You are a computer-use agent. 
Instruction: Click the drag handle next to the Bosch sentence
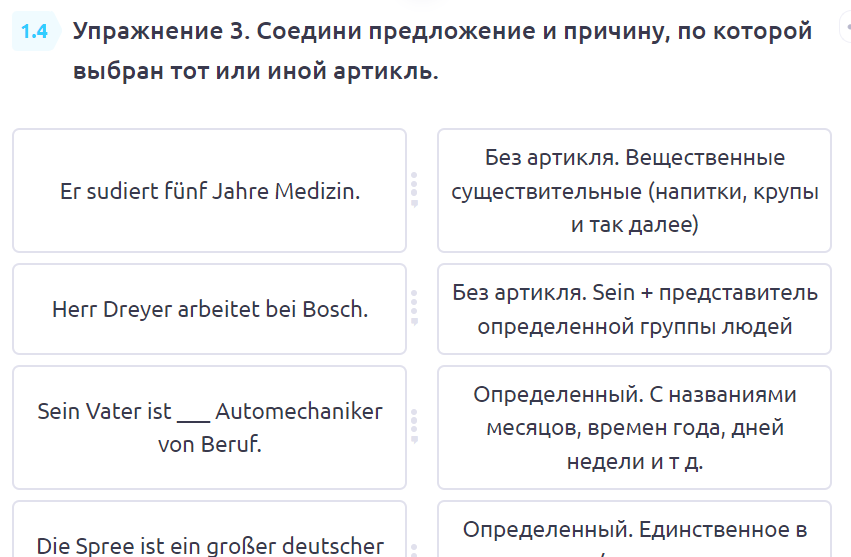coord(414,309)
